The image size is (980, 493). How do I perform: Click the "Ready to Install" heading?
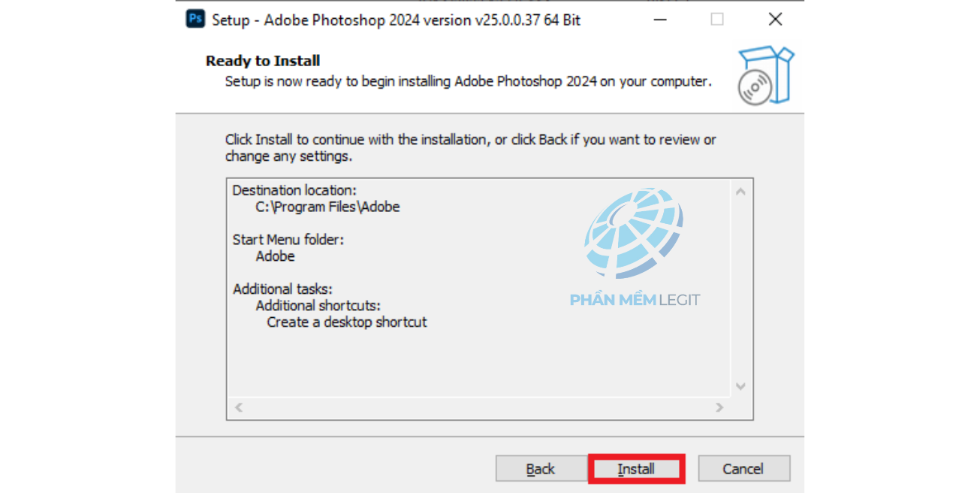[263, 61]
